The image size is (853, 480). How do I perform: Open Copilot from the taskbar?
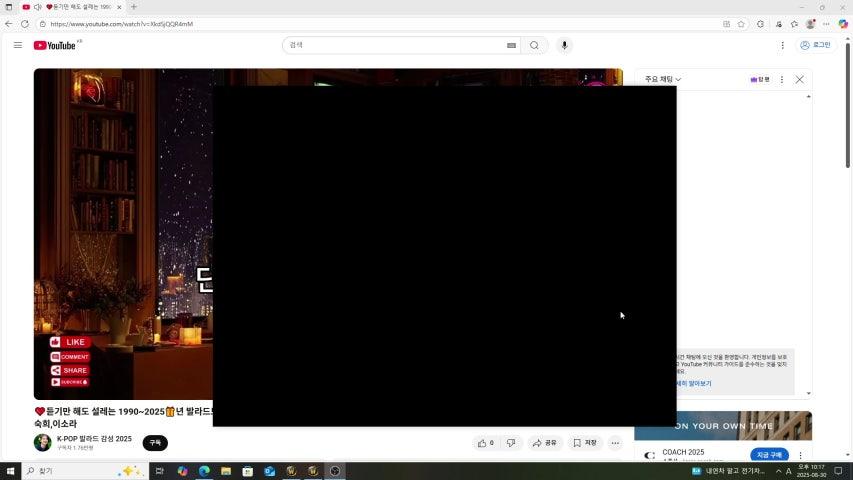(x=182, y=471)
